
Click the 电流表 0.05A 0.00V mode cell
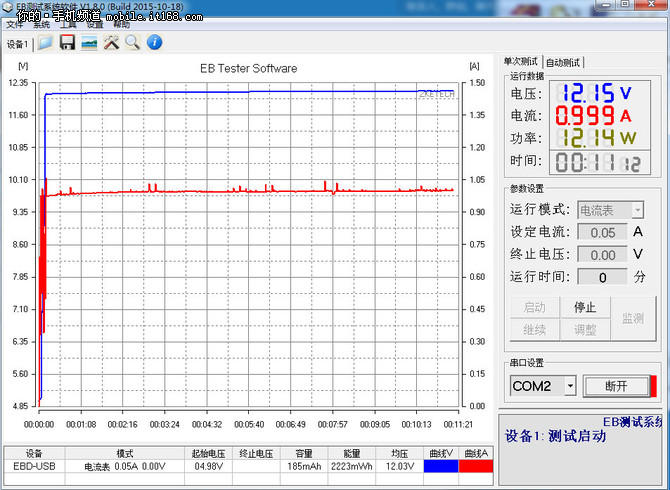(125, 466)
